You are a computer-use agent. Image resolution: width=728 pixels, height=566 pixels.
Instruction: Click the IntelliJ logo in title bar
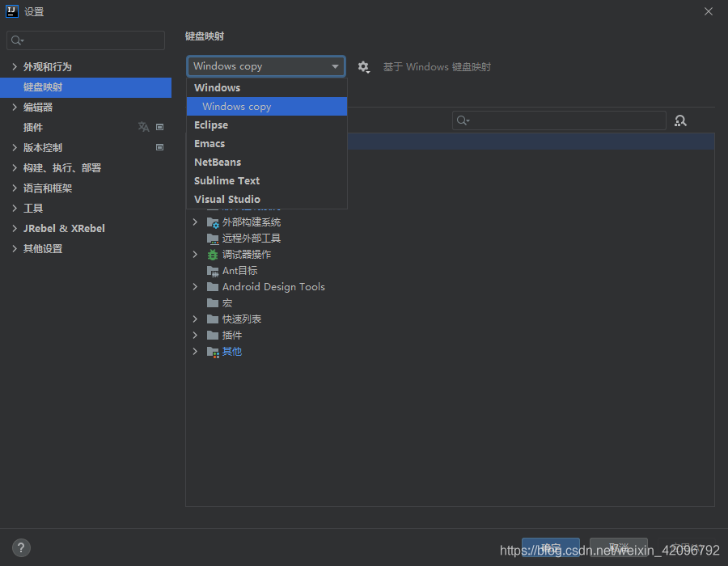(x=11, y=11)
